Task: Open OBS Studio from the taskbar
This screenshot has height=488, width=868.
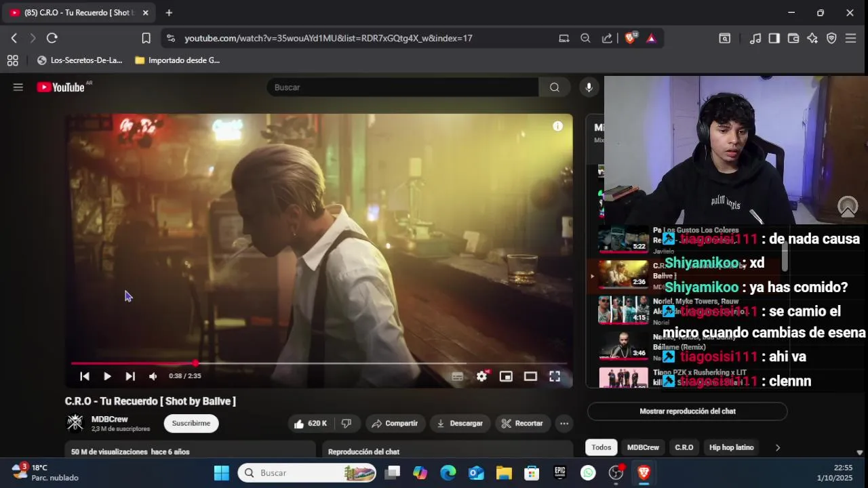Action: click(616, 472)
